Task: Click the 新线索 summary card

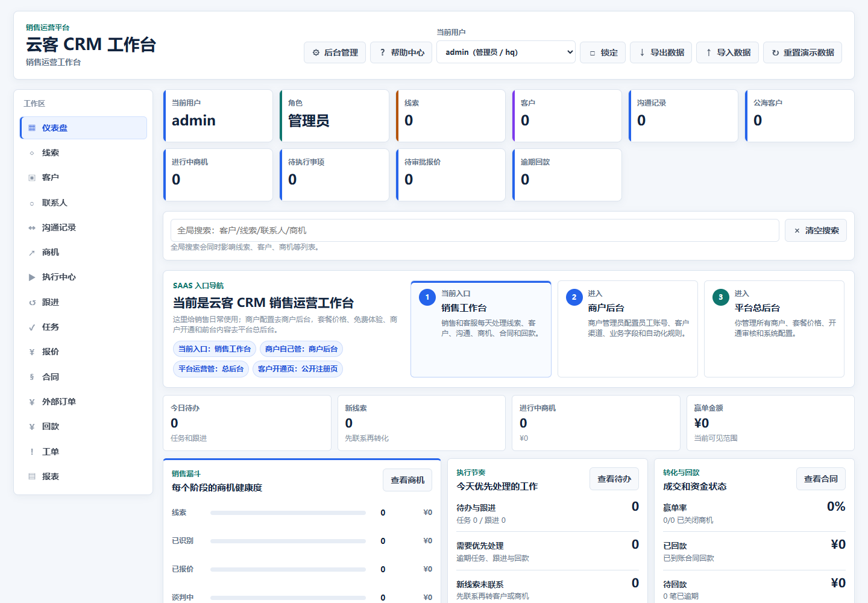Action: 421,423
